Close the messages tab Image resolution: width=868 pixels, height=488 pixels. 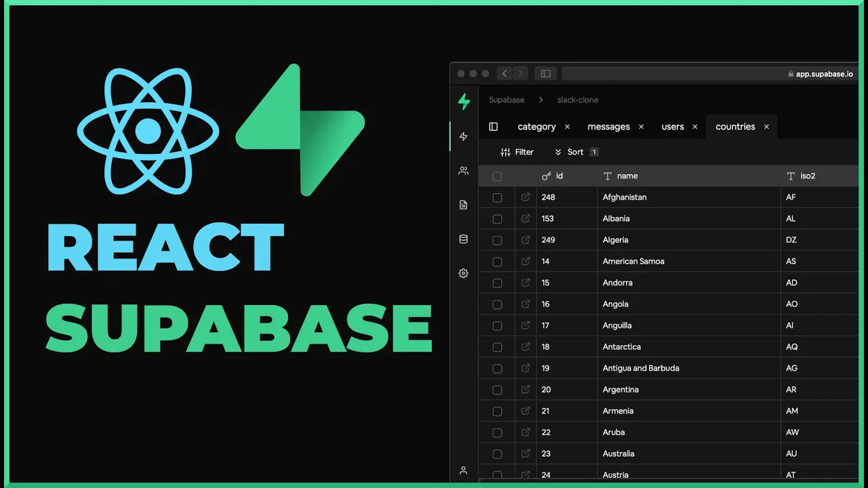pyautogui.click(x=641, y=127)
